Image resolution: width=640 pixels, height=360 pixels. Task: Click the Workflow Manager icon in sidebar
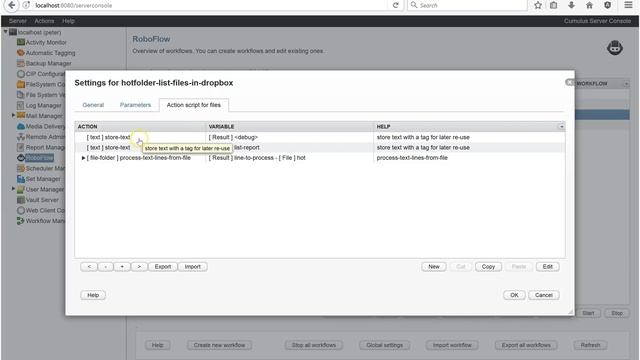(21, 221)
